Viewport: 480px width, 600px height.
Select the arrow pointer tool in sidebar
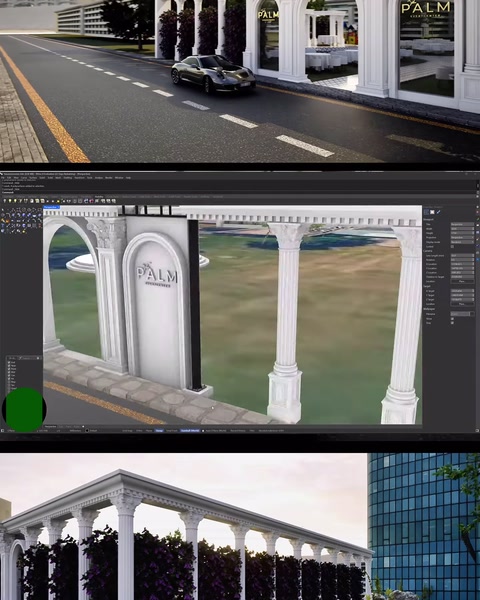3,210
